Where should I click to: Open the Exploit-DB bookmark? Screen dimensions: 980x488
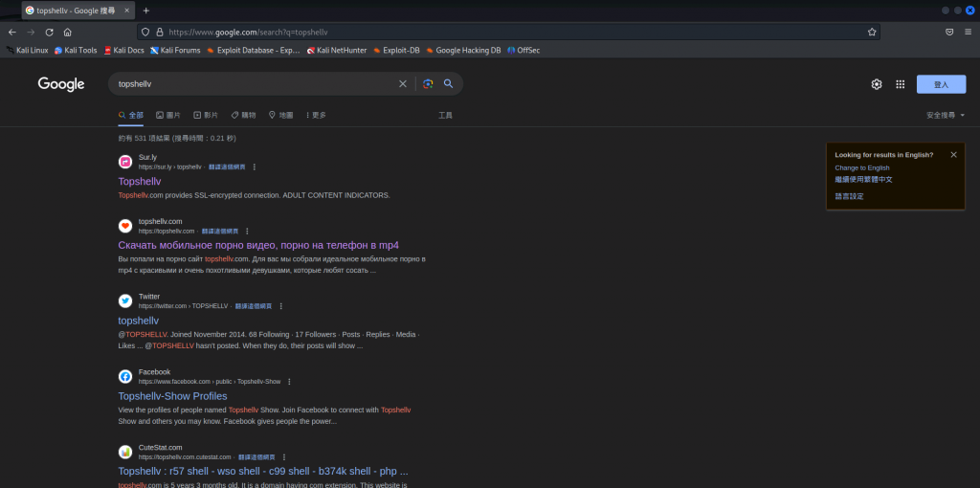396,50
